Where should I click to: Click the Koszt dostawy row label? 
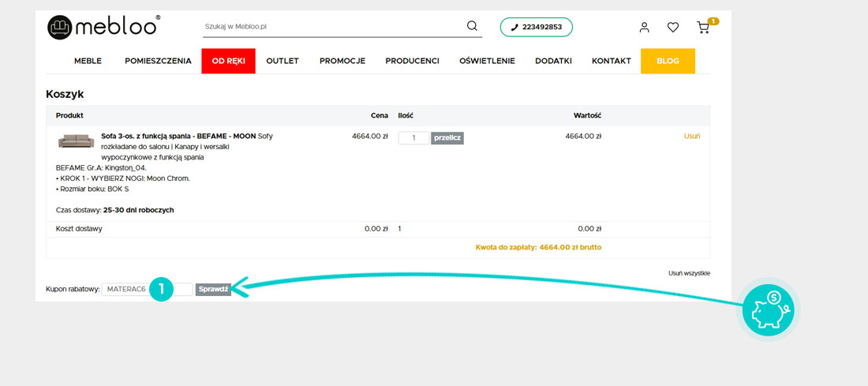[x=79, y=229]
